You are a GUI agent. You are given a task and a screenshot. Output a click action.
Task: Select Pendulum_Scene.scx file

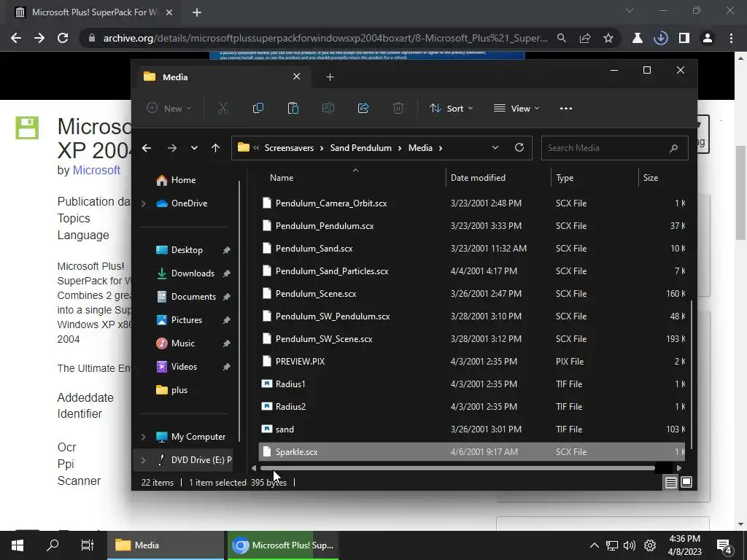point(472,294)
